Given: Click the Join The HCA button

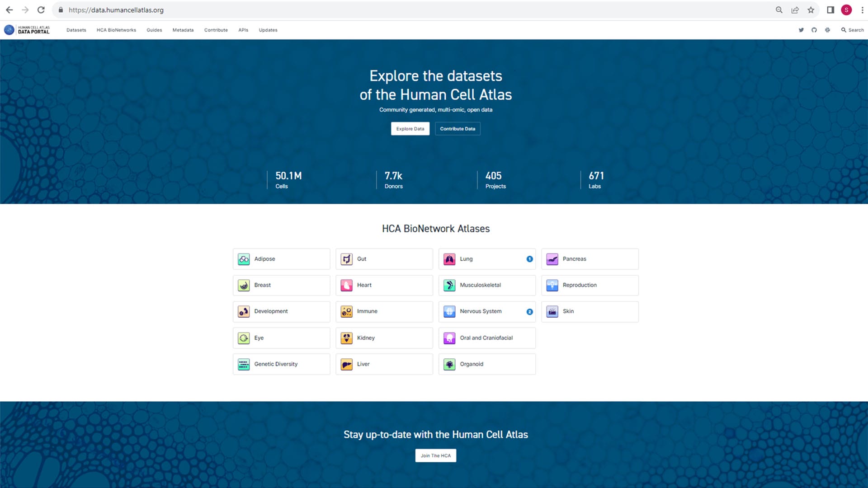Looking at the screenshot, I should [x=436, y=455].
